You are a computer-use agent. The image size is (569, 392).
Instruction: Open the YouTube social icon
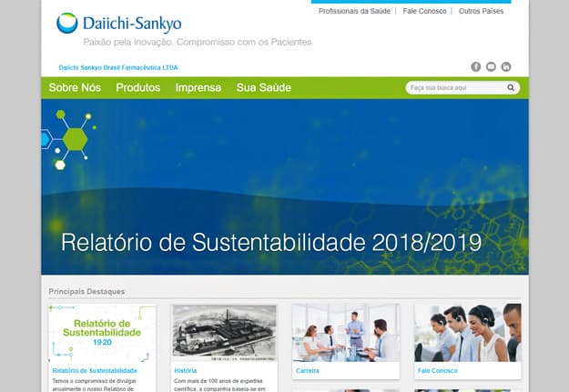[x=491, y=66]
